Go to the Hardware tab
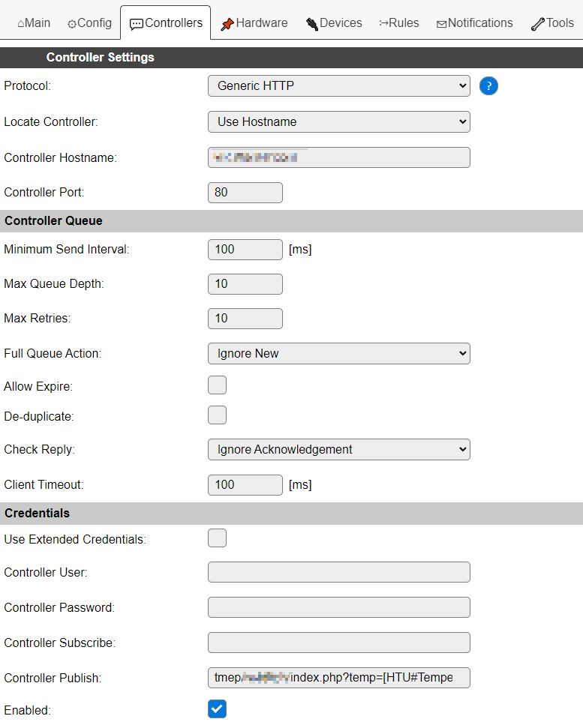This screenshot has width=583, height=728. (254, 23)
